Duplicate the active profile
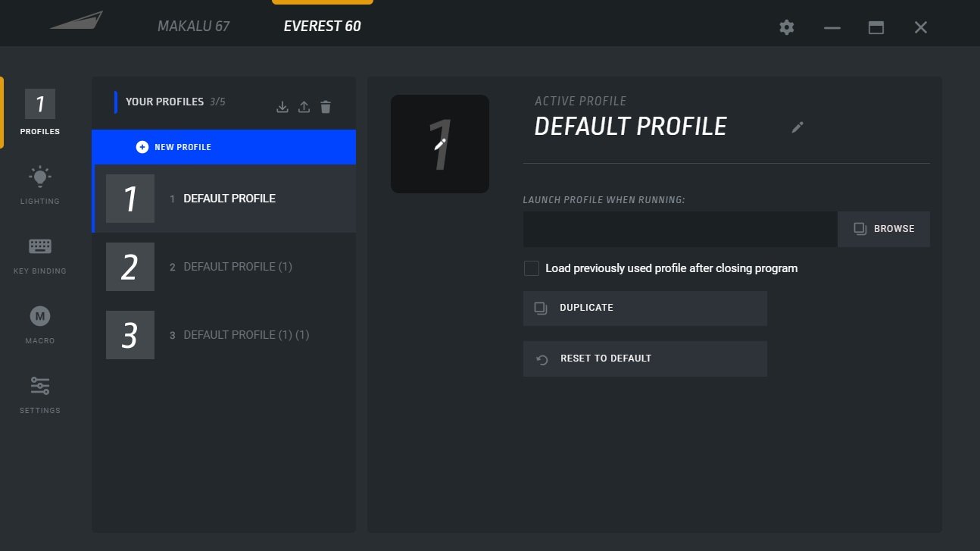 tap(644, 308)
